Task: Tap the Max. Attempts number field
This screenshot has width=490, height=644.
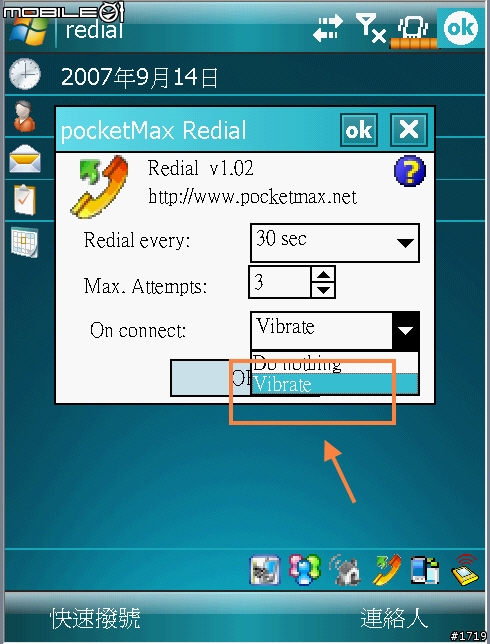Action: pos(280,282)
